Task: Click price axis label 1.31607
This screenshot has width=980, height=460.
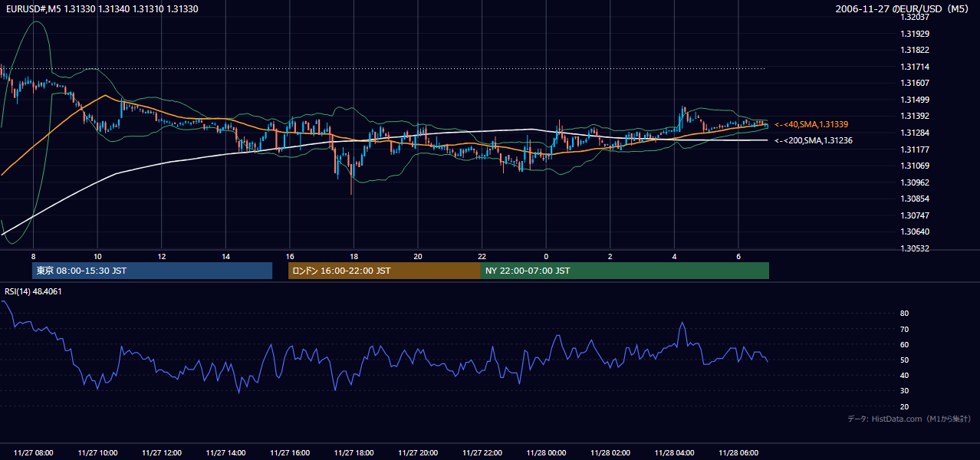Action: click(915, 83)
